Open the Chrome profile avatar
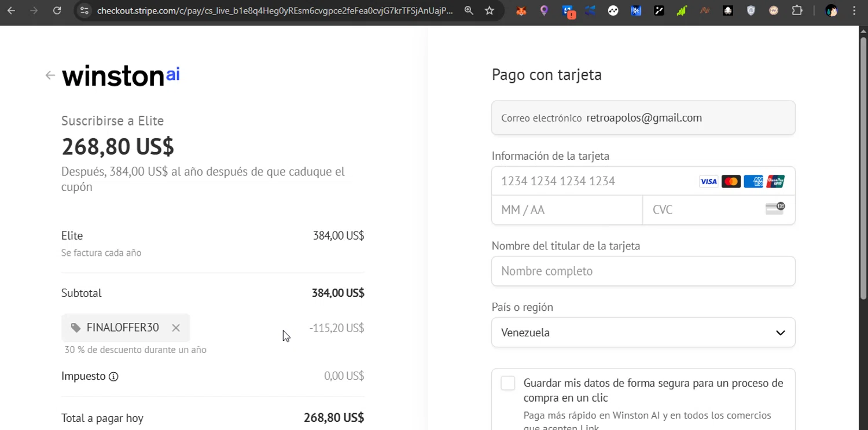The image size is (868, 430). point(832,10)
